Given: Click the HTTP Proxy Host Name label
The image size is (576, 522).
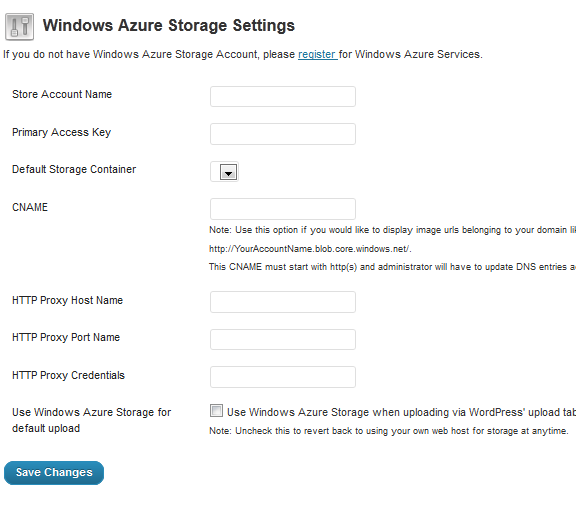Looking at the screenshot, I should (x=67, y=300).
